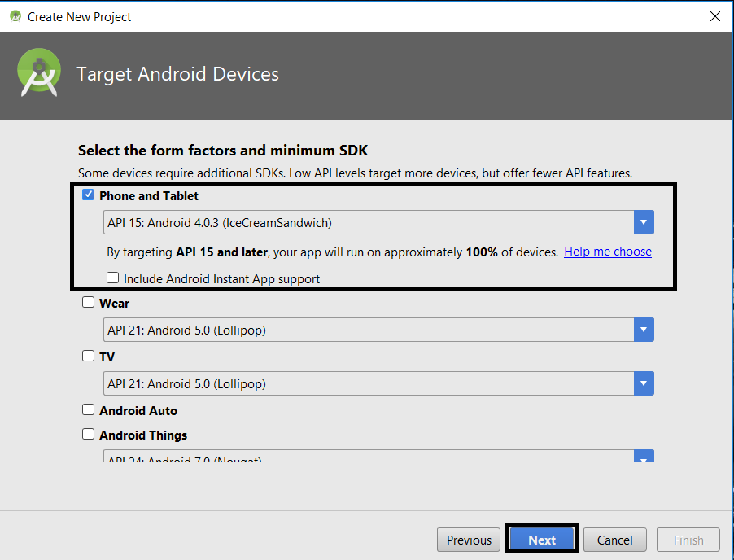Click the API 15 Android 4.0.3 combo box
Screen dimensions: 734x560
pyautogui.click(x=369, y=222)
